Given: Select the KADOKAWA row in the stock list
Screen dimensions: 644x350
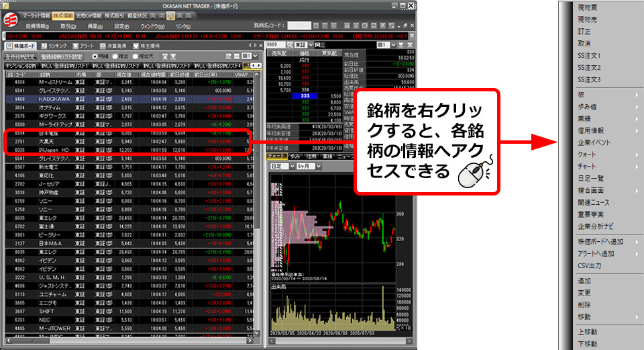Looking at the screenshot, I should (x=129, y=99).
